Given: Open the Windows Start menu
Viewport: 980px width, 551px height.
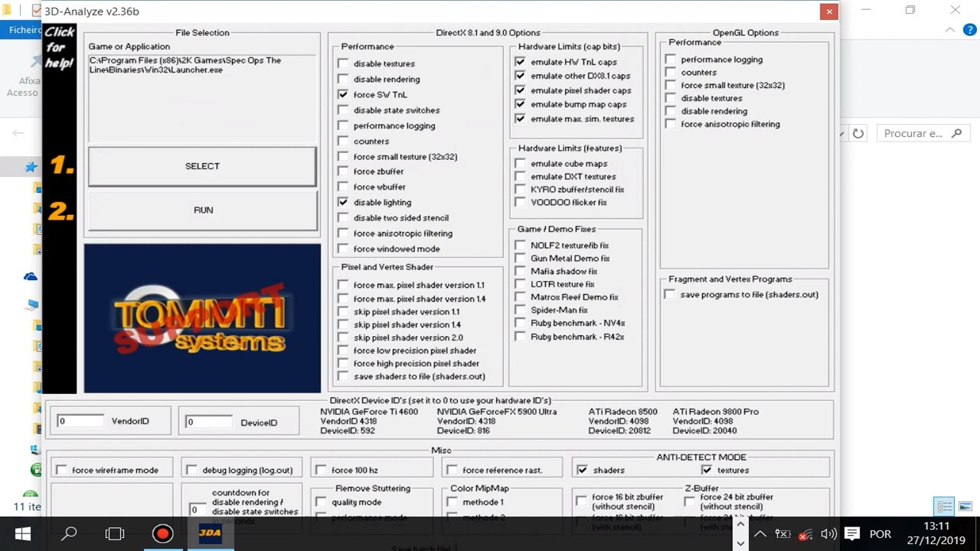Looking at the screenshot, I should (x=21, y=533).
